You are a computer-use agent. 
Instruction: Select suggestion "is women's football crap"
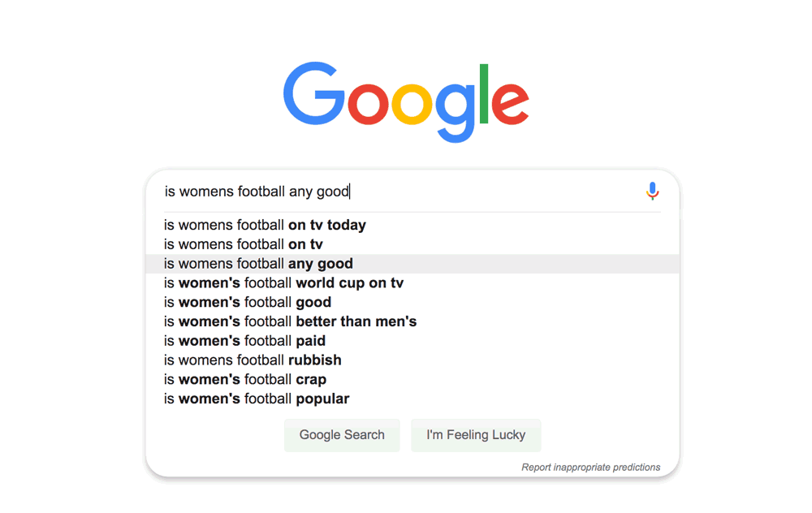pos(245,379)
